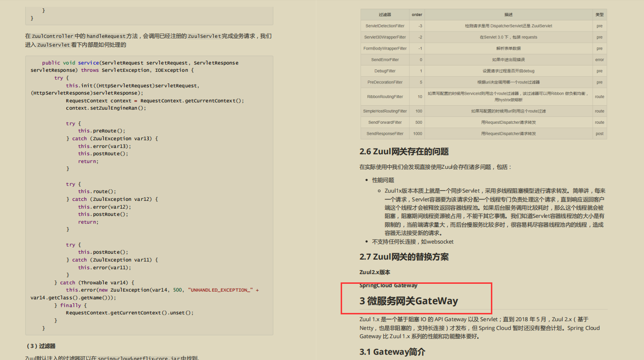This screenshot has width=644, height=360.
Task: Select the FormBodyWrapperFilter table cell
Action: [385, 49]
